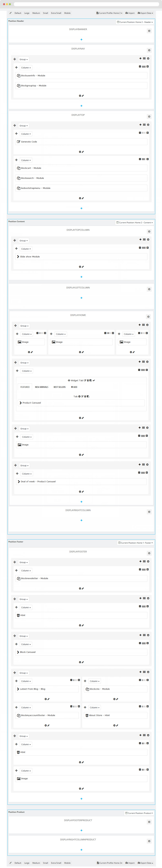This screenshot has width=162, height=868.
Task: Switch to Medium view in the top toolbar
Action: pos(36,13)
